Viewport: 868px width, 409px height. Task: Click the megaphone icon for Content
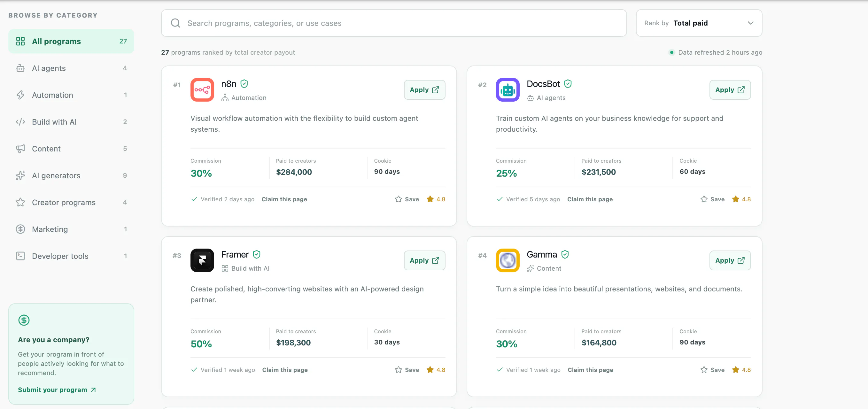click(20, 149)
